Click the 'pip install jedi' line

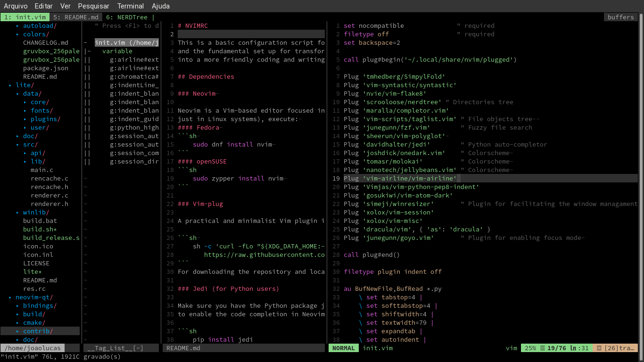coord(223,339)
